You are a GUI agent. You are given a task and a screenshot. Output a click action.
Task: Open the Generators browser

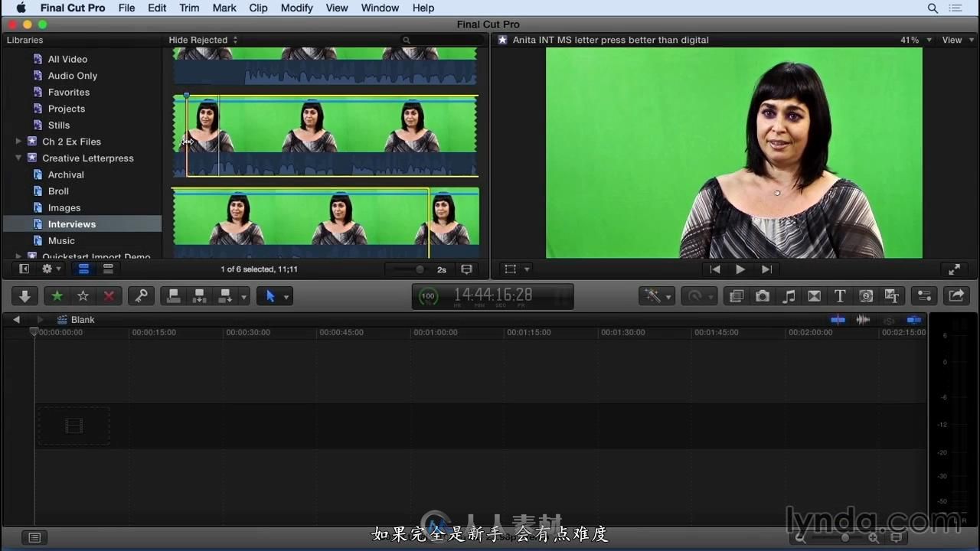point(866,296)
